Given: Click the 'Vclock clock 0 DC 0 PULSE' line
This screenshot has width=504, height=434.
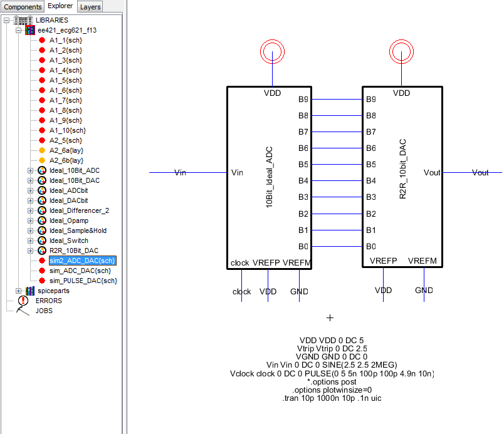Looking at the screenshot, I should coord(332,374).
